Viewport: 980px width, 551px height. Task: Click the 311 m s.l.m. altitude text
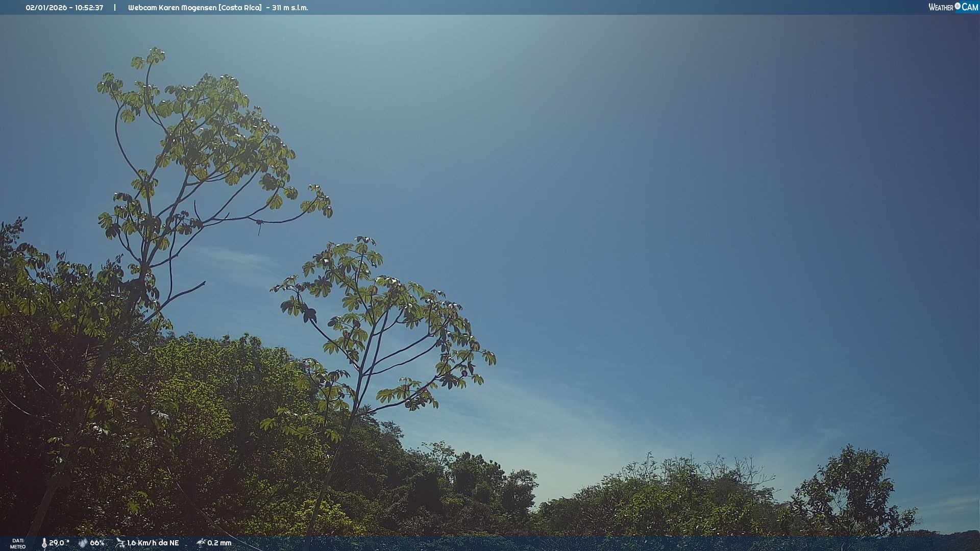290,8
